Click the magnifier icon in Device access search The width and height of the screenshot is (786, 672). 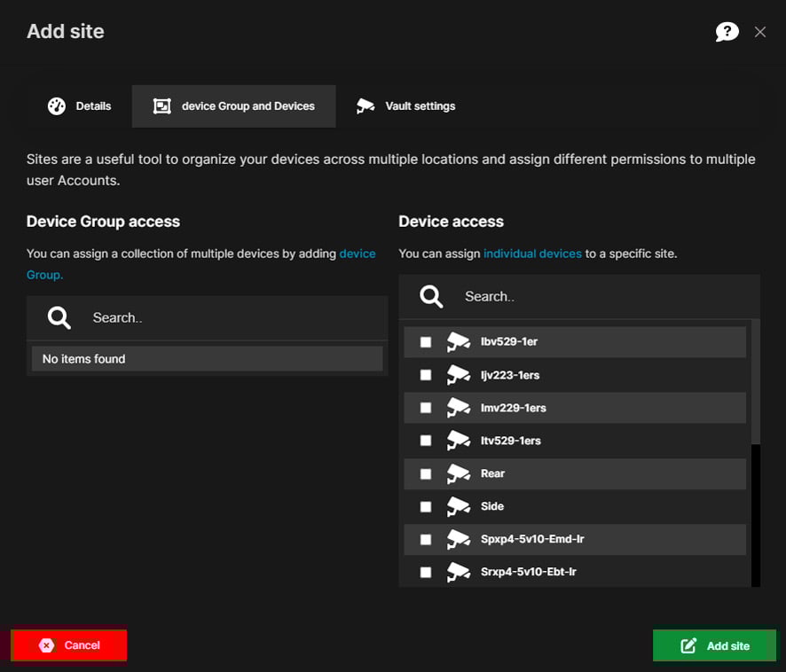(x=431, y=296)
